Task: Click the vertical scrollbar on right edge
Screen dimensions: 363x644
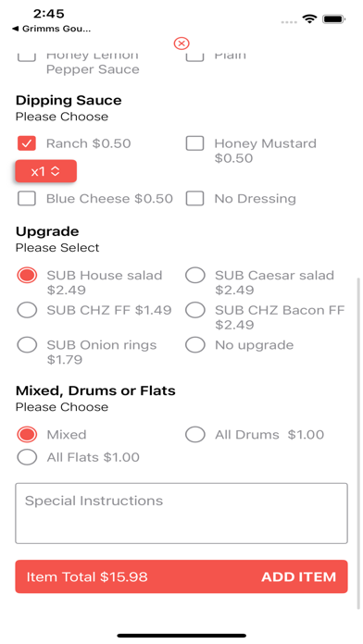Action: 358,441
